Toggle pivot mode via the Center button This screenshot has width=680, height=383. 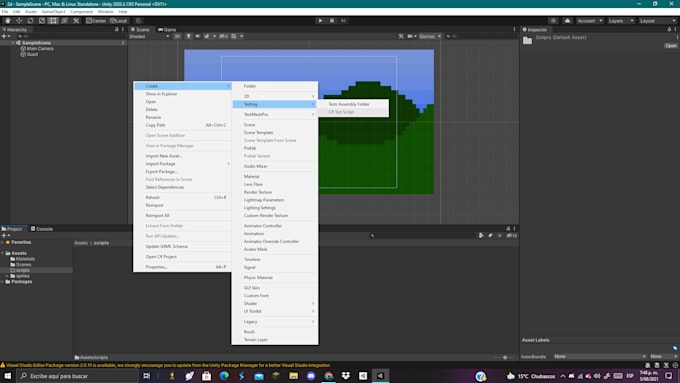[x=96, y=21]
